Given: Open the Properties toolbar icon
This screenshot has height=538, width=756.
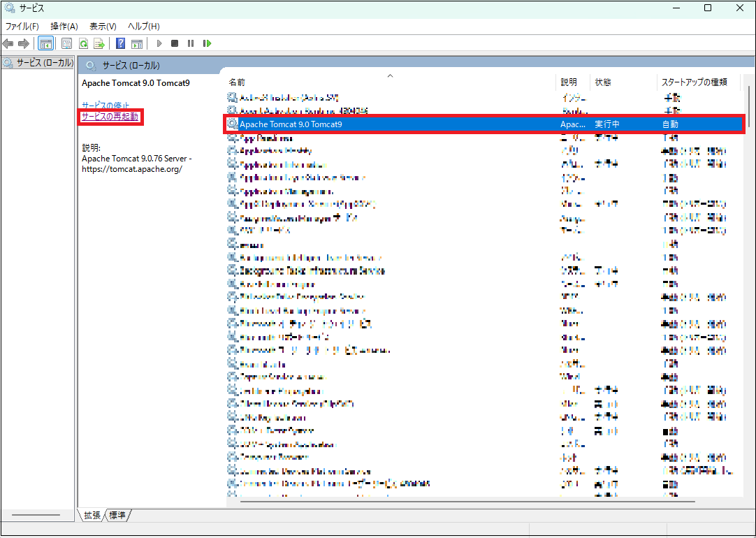Looking at the screenshot, I should tap(66, 43).
